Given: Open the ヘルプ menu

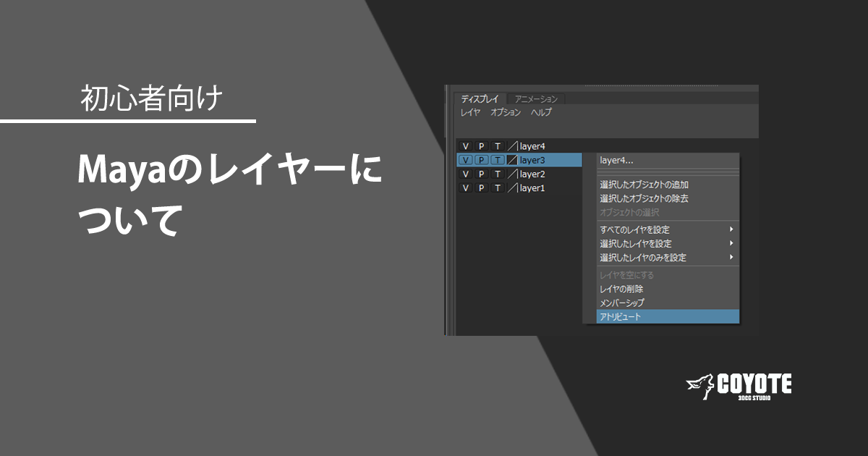Looking at the screenshot, I should 541,113.
